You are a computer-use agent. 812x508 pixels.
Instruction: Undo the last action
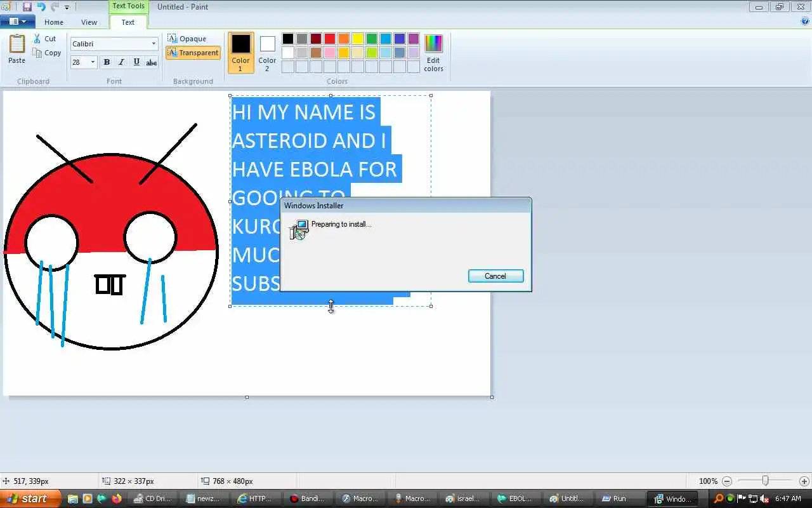pos(41,7)
